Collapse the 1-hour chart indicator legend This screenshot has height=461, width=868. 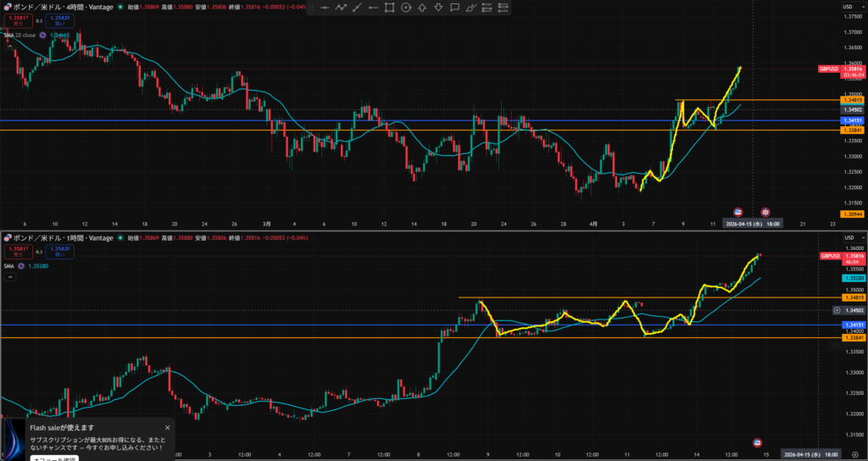click(12, 276)
